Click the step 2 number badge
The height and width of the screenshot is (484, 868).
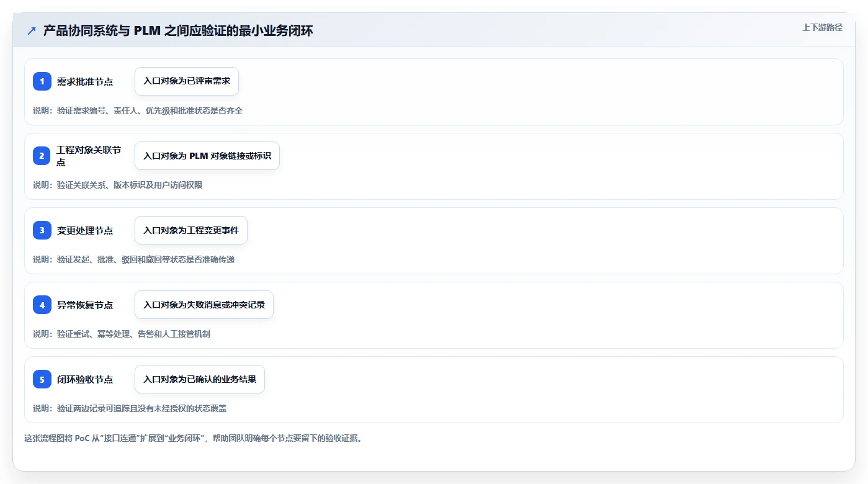click(42, 156)
